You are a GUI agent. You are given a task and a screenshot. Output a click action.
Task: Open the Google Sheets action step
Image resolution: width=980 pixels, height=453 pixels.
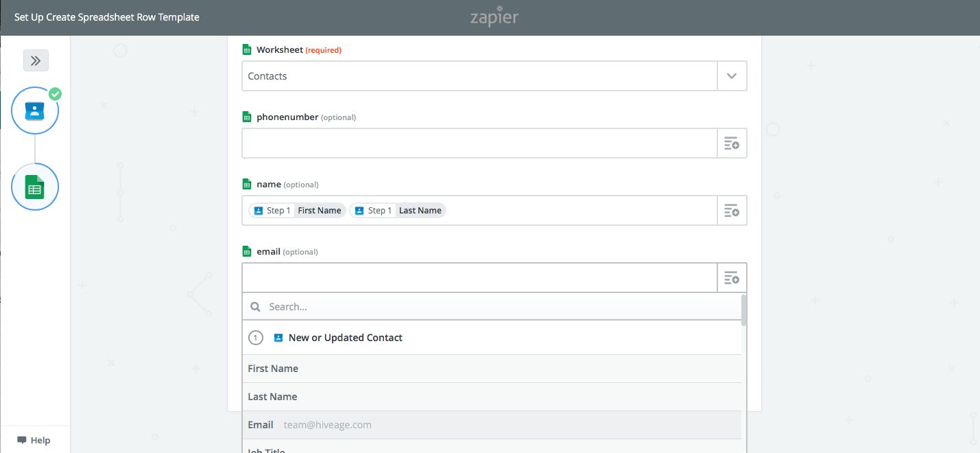tap(35, 187)
